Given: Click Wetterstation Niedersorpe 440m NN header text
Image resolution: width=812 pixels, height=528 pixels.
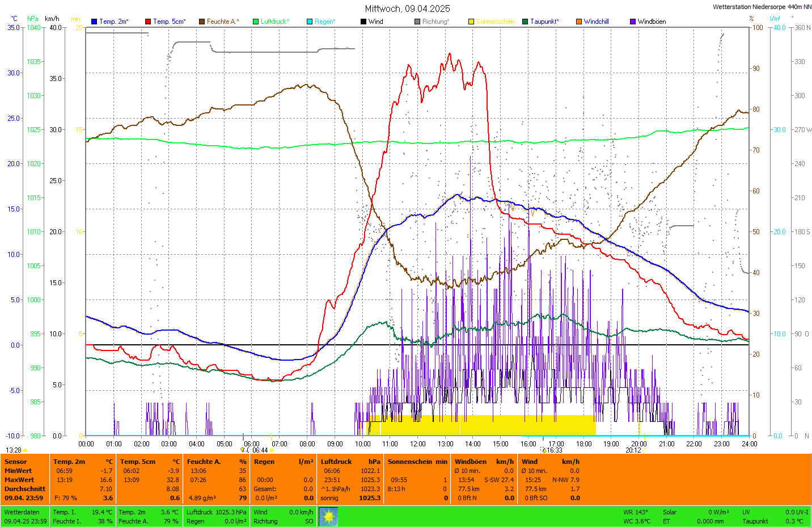Looking at the screenshot, I should pyautogui.click(x=762, y=7).
